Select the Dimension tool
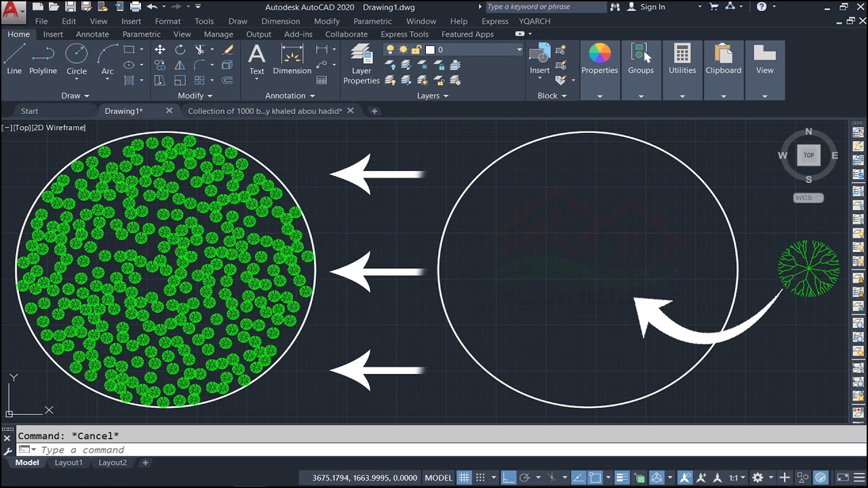This screenshot has width=868, height=488. 292,59
